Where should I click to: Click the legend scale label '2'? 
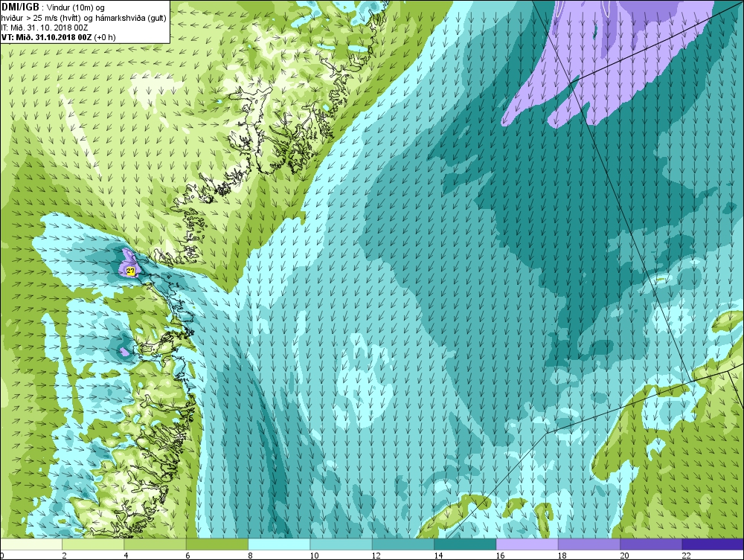tap(64, 556)
